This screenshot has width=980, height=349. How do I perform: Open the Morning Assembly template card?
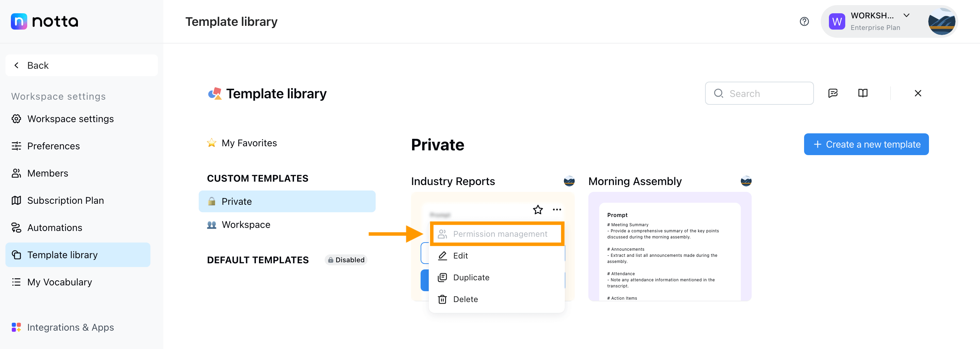click(x=670, y=247)
